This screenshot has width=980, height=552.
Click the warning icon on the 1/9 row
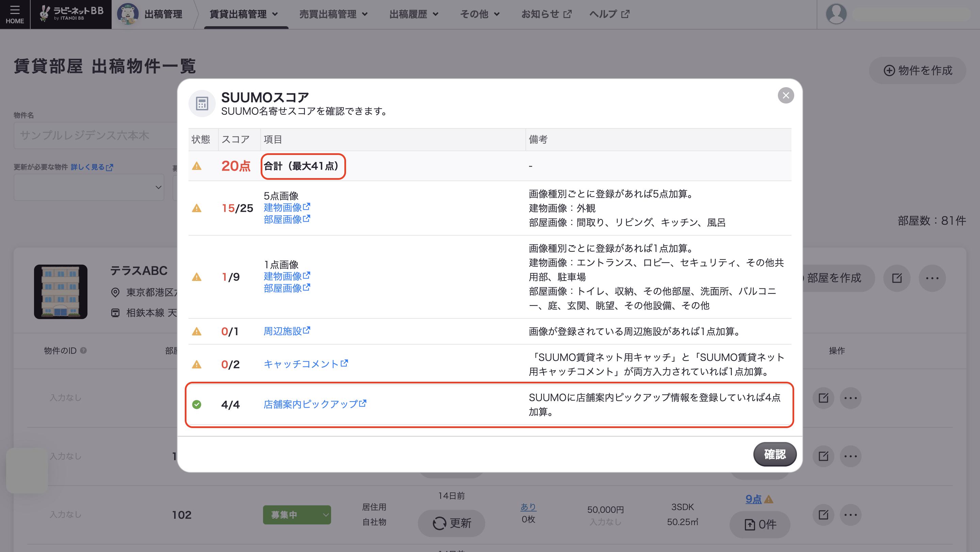(x=197, y=277)
